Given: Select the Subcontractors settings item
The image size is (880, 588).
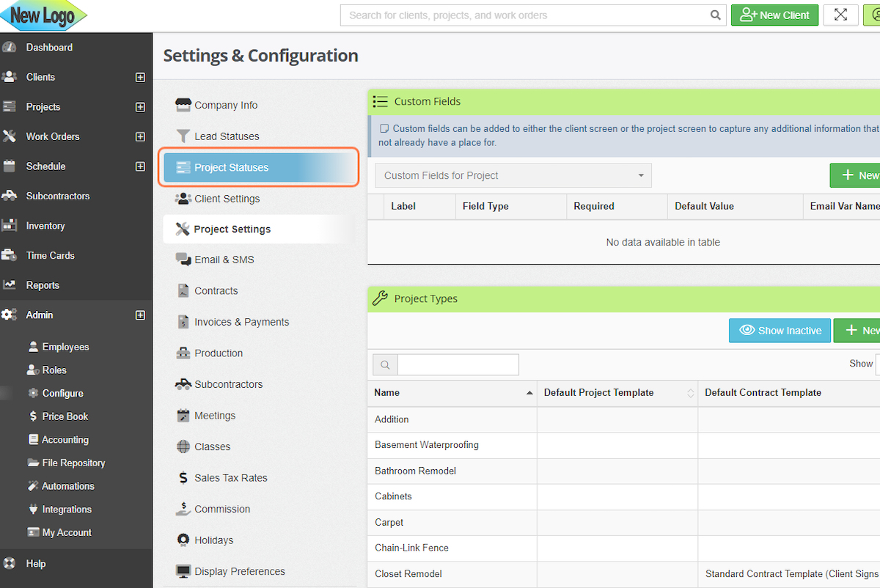Looking at the screenshot, I should [225, 383].
